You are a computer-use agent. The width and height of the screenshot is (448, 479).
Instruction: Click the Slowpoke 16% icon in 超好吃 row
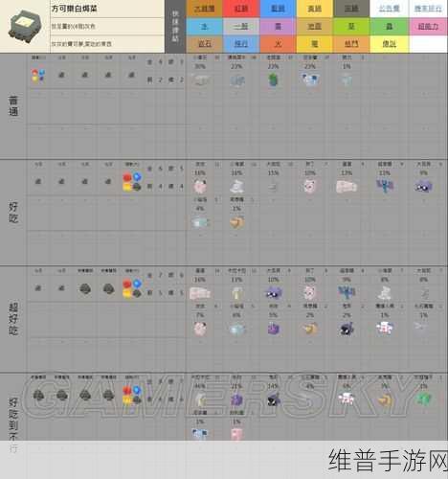[200, 293]
